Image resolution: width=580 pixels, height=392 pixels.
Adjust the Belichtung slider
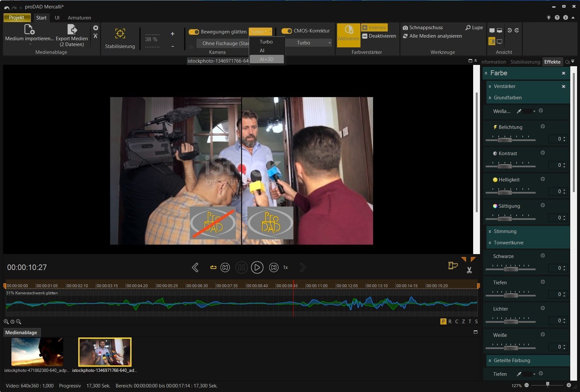[504, 140]
